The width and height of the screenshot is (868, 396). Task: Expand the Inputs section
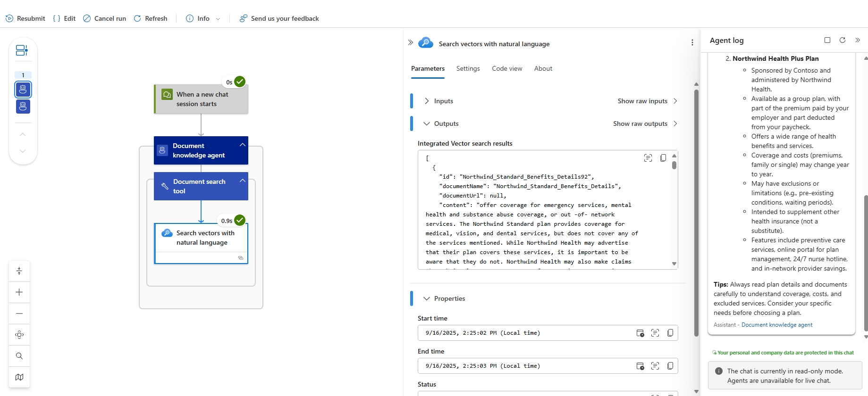(427, 101)
